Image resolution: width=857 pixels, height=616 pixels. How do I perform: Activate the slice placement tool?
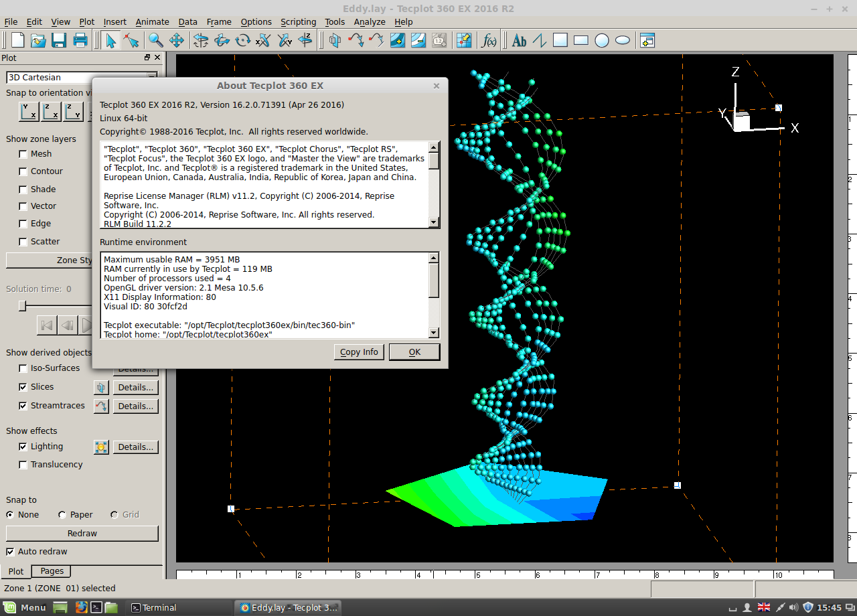tap(335, 40)
